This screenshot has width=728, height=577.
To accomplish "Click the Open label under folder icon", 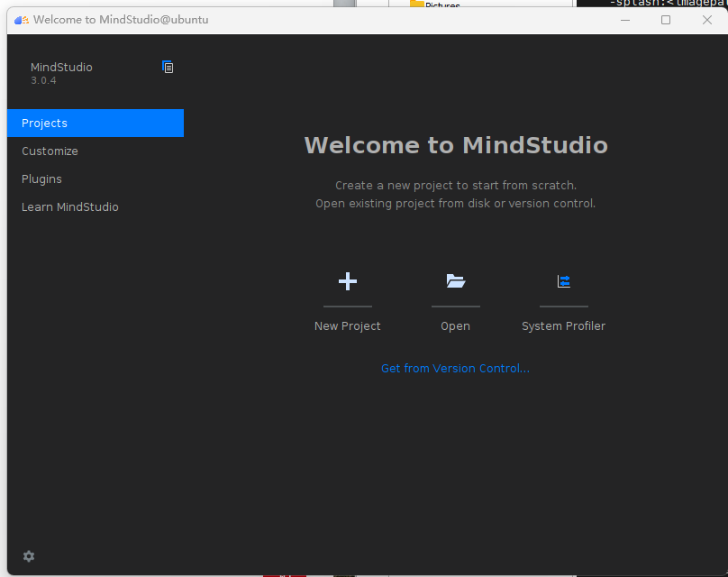I will pyautogui.click(x=456, y=326).
